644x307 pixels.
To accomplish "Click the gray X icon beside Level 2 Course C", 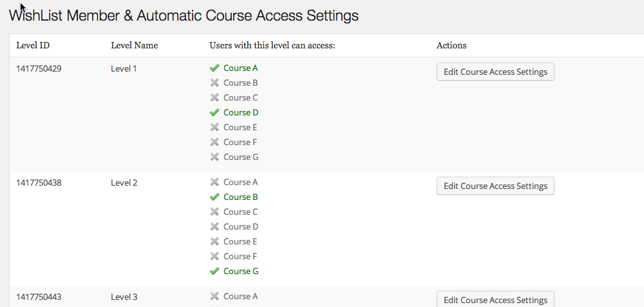I will [x=214, y=212].
